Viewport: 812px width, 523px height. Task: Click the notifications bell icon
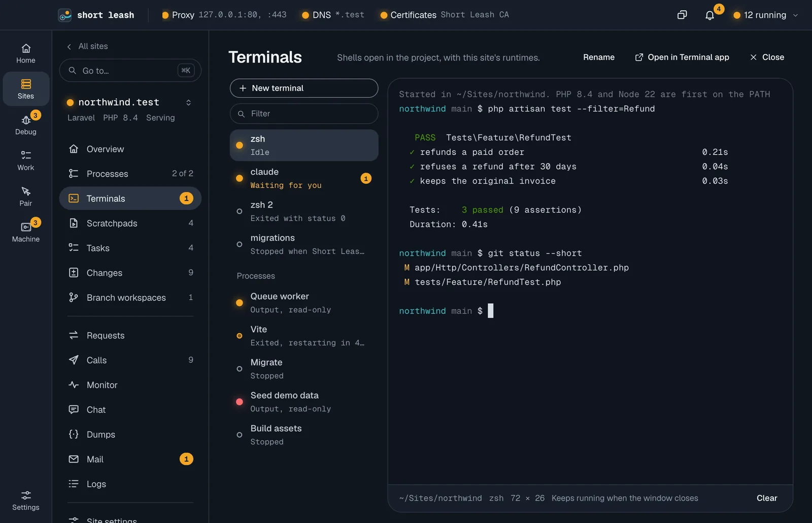709,15
